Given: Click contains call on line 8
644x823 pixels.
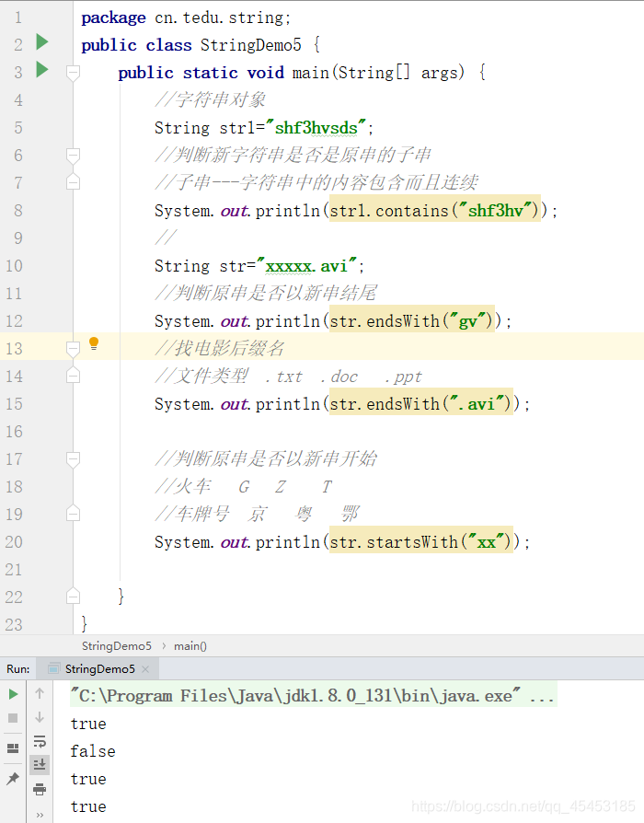Looking at the screenshot, I should [x=435, y=211].
